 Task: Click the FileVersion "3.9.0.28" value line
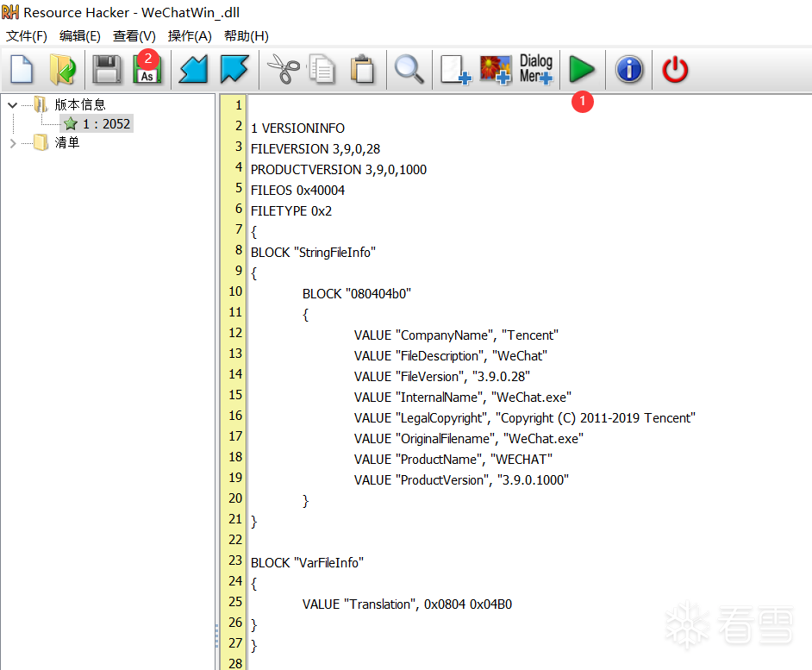441,377
